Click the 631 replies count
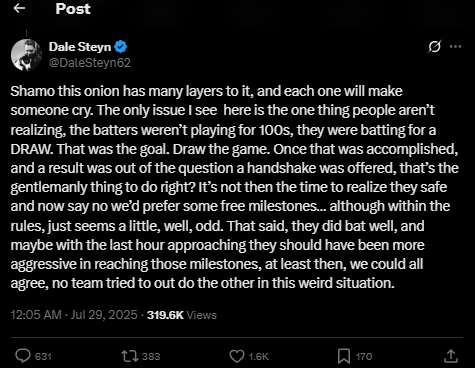The height and width of the screenshot is (368, 475). tap(43, 357)
